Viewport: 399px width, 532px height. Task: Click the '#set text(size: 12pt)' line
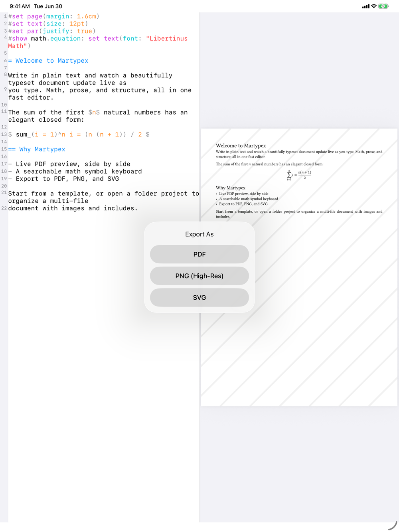48,24
